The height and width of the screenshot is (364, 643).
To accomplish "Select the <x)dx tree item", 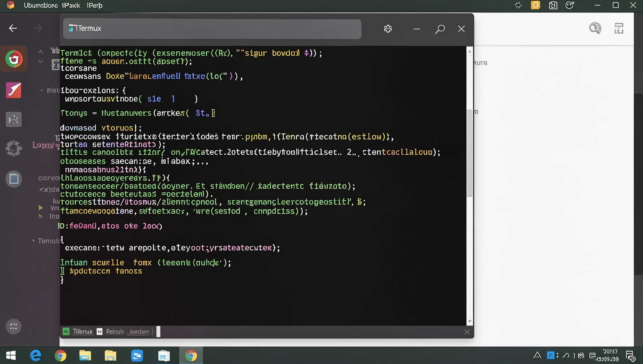I will tap(49, 189).
